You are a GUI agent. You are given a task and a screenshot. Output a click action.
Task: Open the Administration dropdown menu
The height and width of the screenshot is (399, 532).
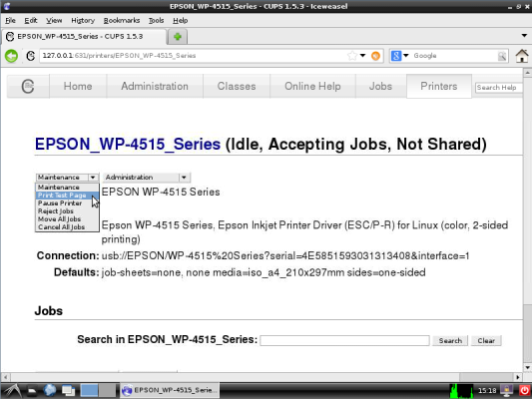coord(147,178)
